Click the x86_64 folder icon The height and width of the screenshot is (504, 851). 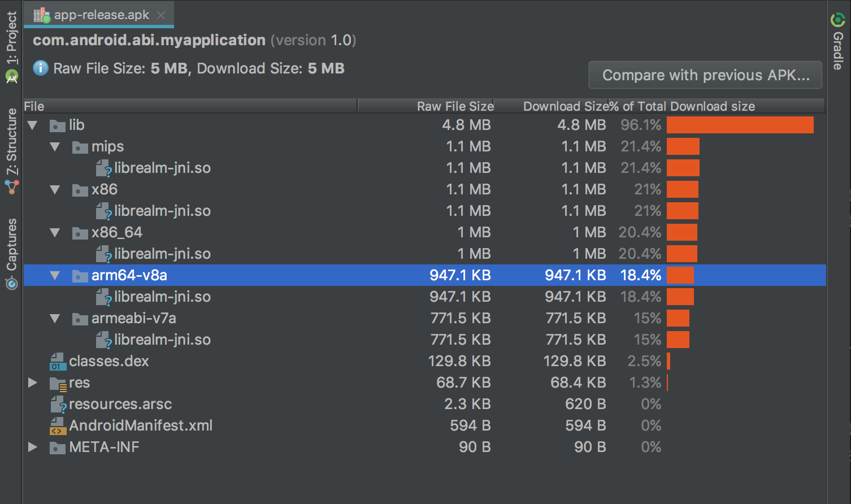80,233
